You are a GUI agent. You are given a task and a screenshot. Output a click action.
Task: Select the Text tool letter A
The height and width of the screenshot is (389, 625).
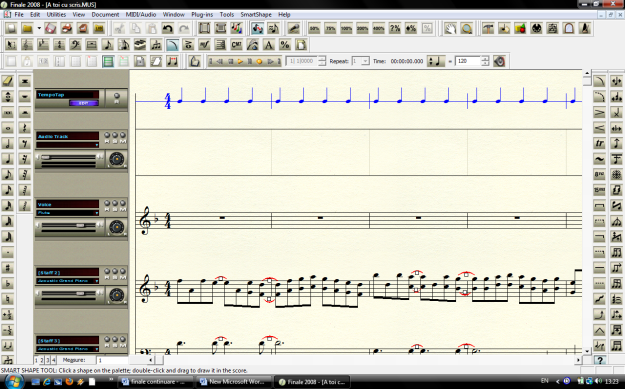(269, 45)
